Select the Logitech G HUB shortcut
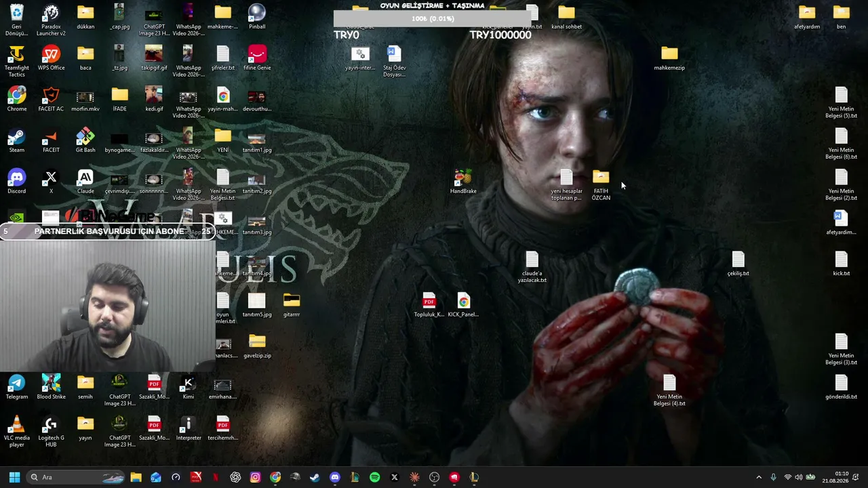868x488 pixels. coord(51,431)
